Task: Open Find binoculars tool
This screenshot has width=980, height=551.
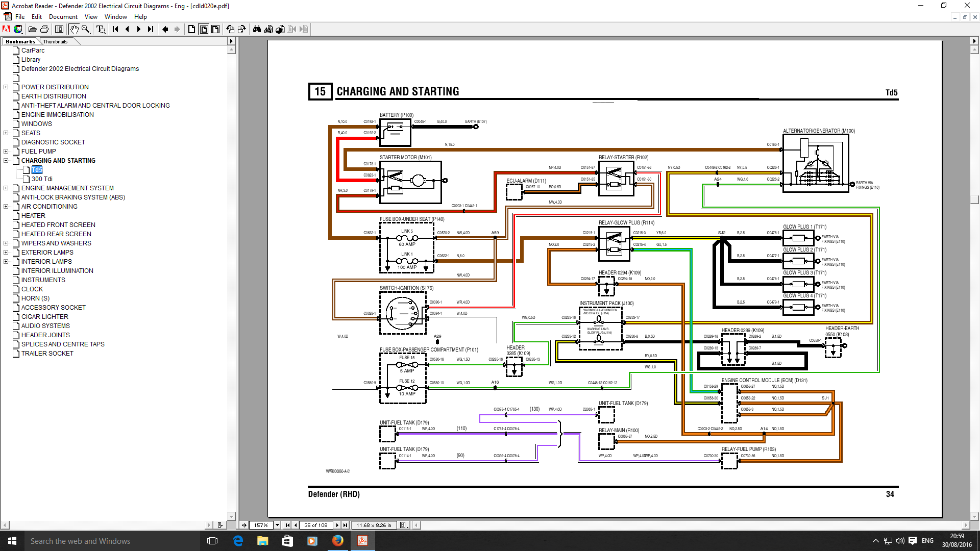Action: click(x=257, y=29)
